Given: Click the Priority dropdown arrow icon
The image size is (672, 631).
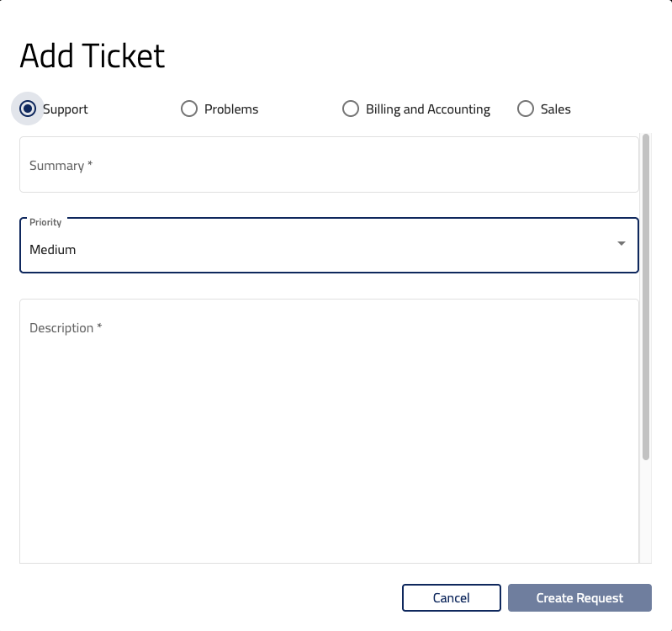Looking at the screenshot, I should tap(622, 244).
